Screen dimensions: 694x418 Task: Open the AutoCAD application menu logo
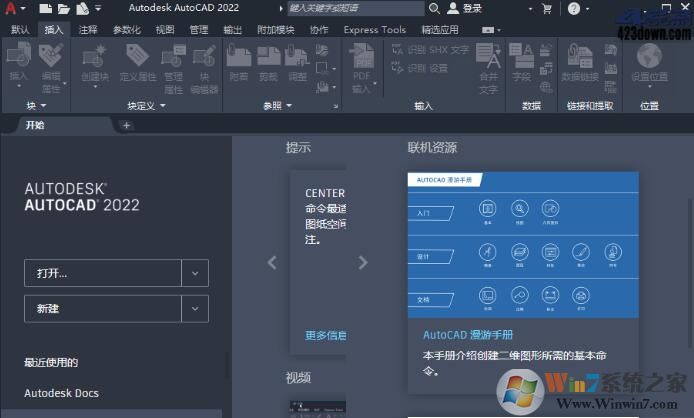tap(11, 8)
